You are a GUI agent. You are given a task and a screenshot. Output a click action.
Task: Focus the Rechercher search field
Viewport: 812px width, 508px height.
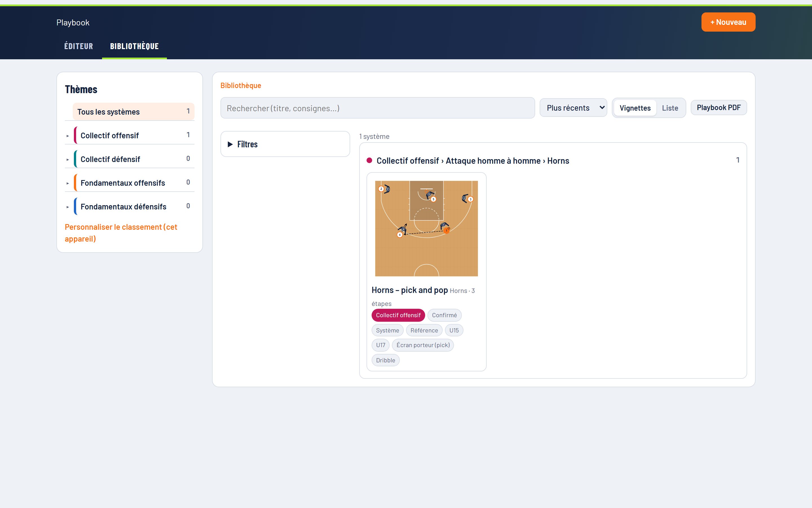(378, 108)
